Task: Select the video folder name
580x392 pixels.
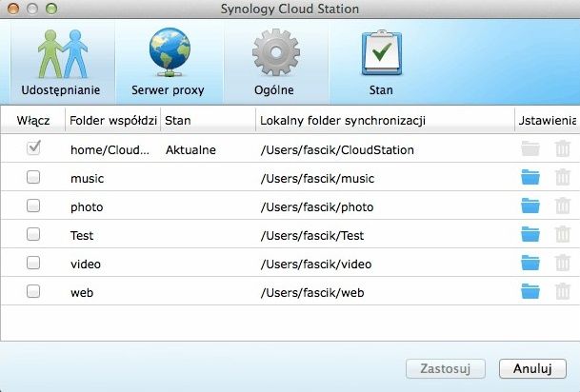Action: pos(86,265)
